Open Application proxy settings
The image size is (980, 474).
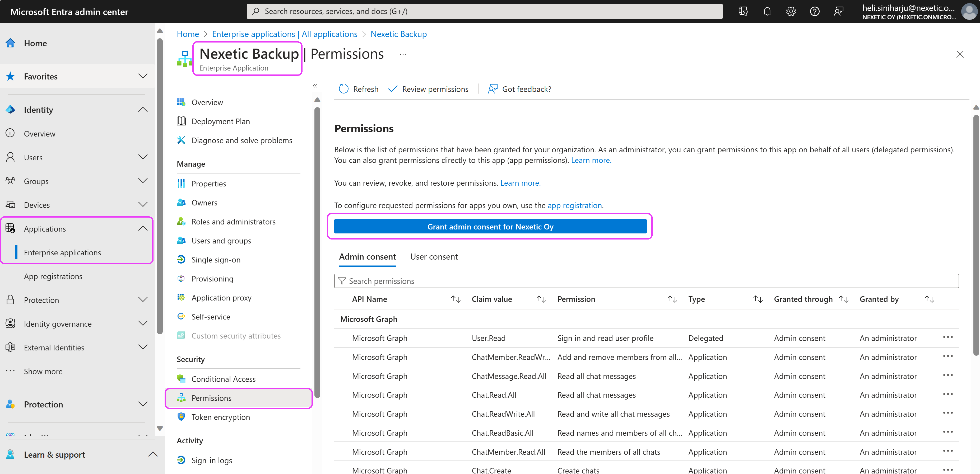pyautogui.click(x=221, y=297)
